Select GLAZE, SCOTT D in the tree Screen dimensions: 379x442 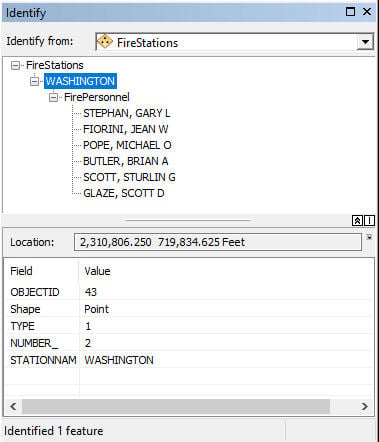coord(123,193)
